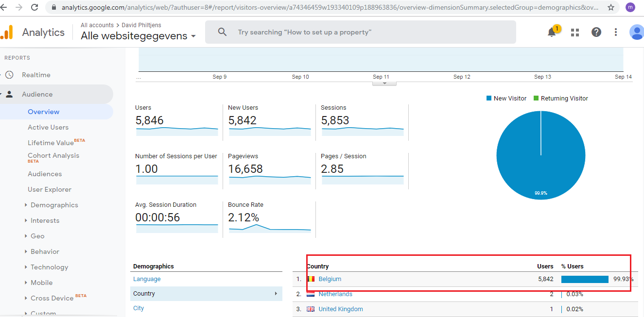This screenshot has width=644, height=317.
Task: Click the user account avatar icon
Action: [636, 32]
